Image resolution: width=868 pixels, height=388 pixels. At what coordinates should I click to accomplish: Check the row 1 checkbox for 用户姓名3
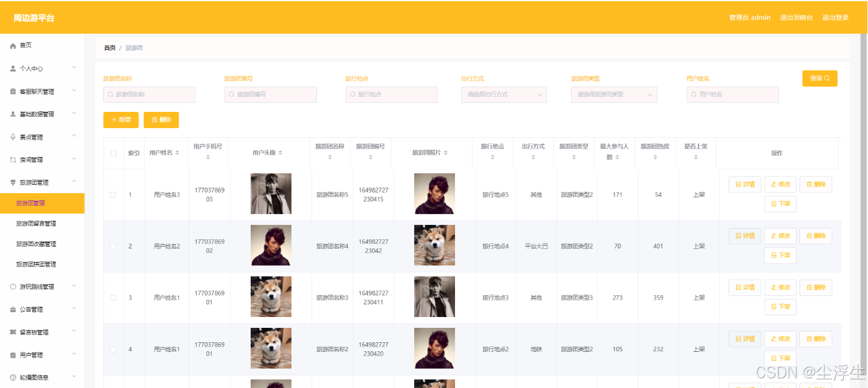click(x=114, y=195)
